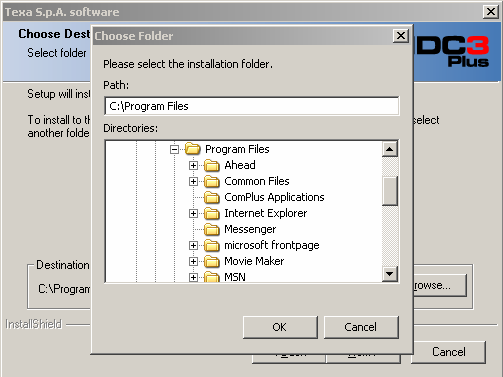Image resolution: width=503 pixels, height=377 pixels.
Task: Select the ComPlus Applications directory name
Action: [274, 197]
